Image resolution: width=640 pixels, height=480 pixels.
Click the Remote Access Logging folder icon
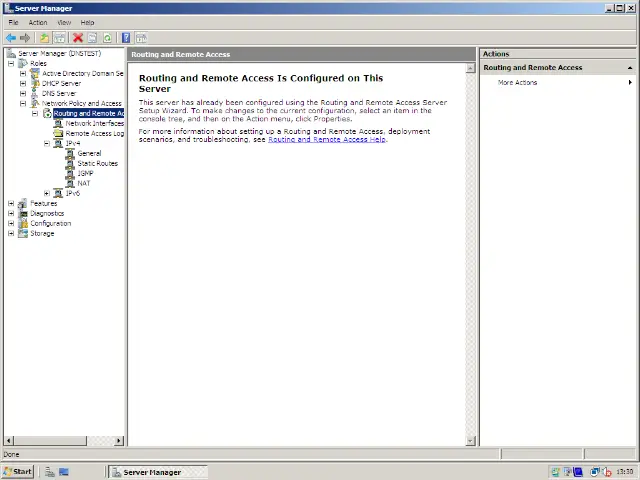pos(59,133)
